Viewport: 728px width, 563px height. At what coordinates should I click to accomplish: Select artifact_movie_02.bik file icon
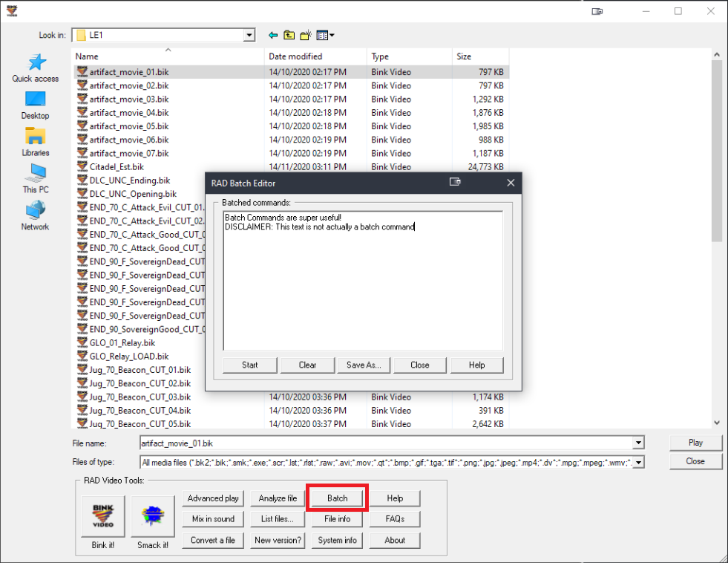click(x=82, y=85)
